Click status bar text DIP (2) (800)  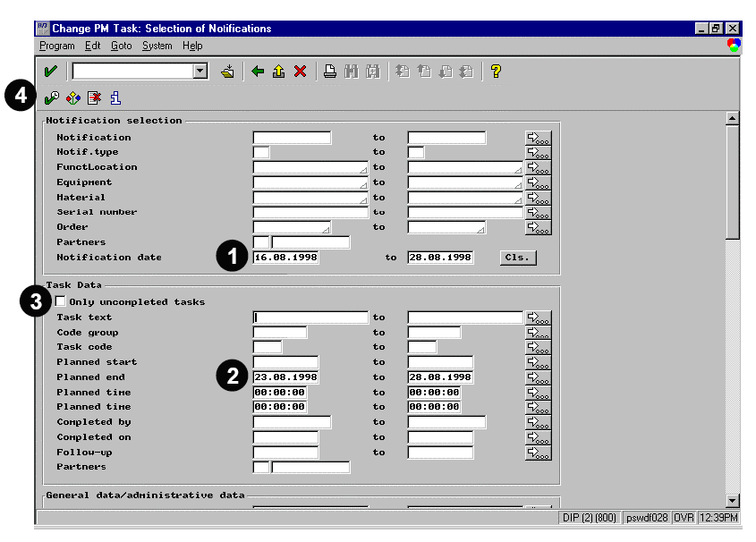pos(590,518)
